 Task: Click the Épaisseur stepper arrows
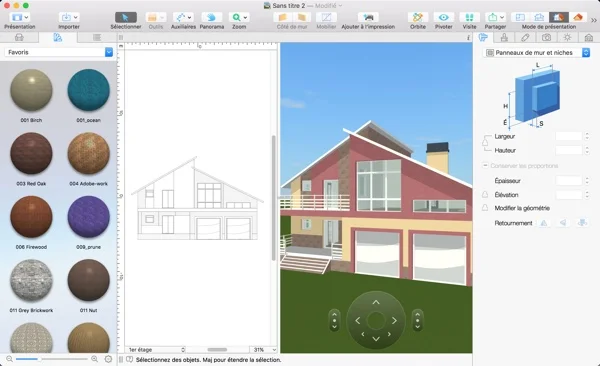[587, 180]
